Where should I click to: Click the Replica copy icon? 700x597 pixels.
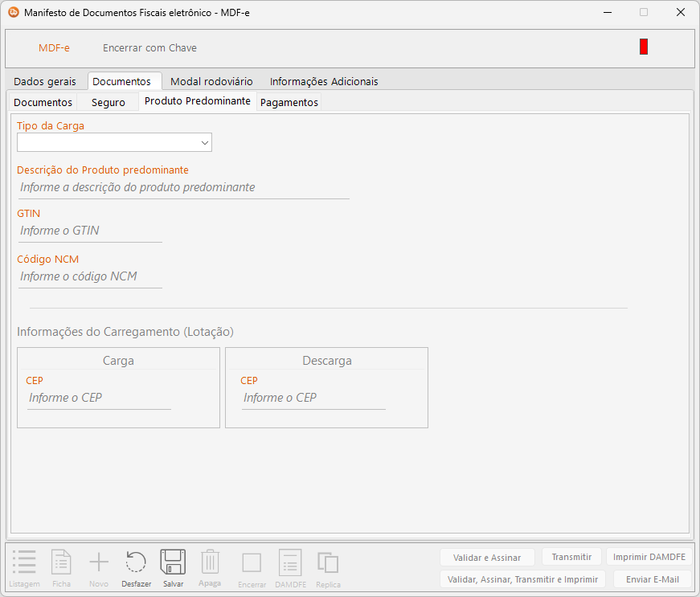tap(328, 562)
